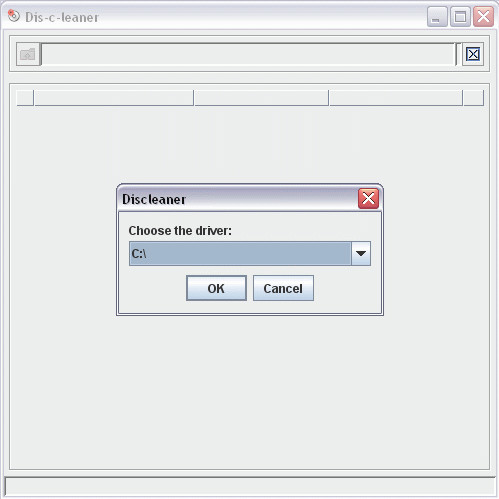This screenshot has width=499, height=499.
Task: Click the "Choose the driver:" label
Action: [x=180, y=231]
